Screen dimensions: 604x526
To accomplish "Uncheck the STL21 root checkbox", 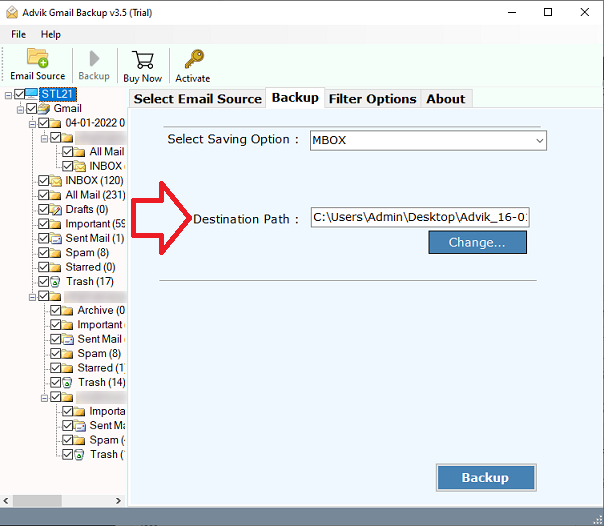I will click(19, 94).
